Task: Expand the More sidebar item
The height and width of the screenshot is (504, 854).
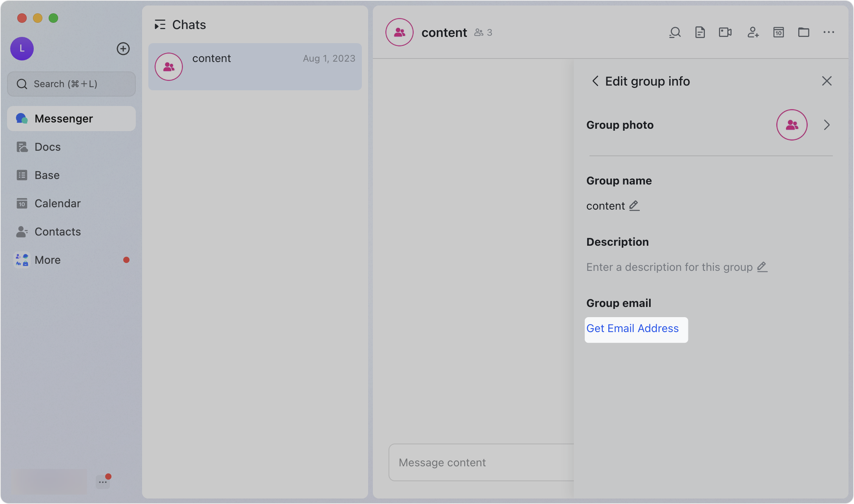Action: coord(71,260)
